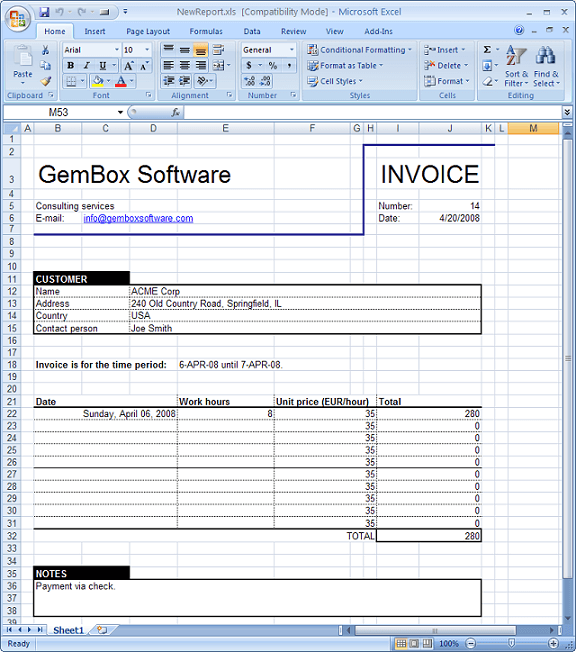Open the Name Box dropdown arrow
The width and height of the screenshot is (576, 652).
(120, 112)
